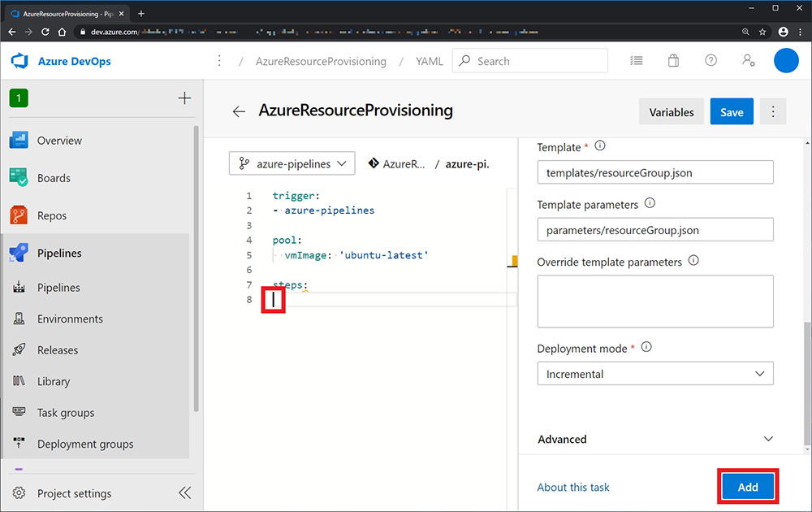Open the Deployment groups icon
The height and width of the screenshot is (512, 812).
[x=19, y=443]
